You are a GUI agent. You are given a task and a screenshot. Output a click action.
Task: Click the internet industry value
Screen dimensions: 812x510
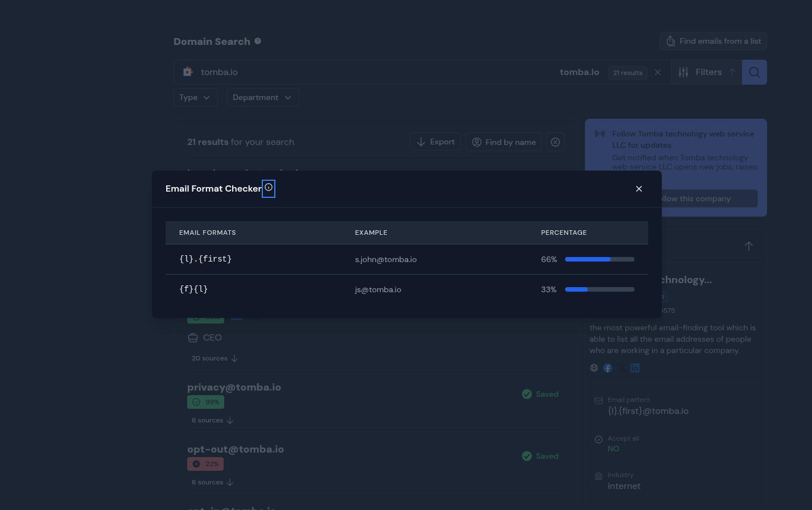coord(624,486)
